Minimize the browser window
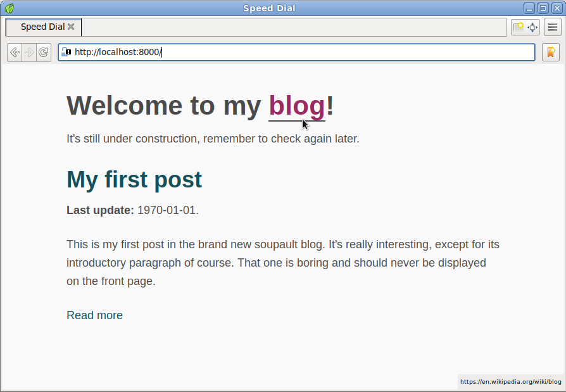This screenshot has height=392, width=566. 529,8
